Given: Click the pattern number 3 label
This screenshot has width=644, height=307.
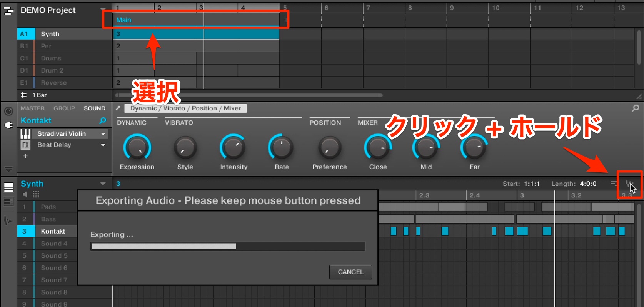Looking at the screenshot, I should [118, 184].
